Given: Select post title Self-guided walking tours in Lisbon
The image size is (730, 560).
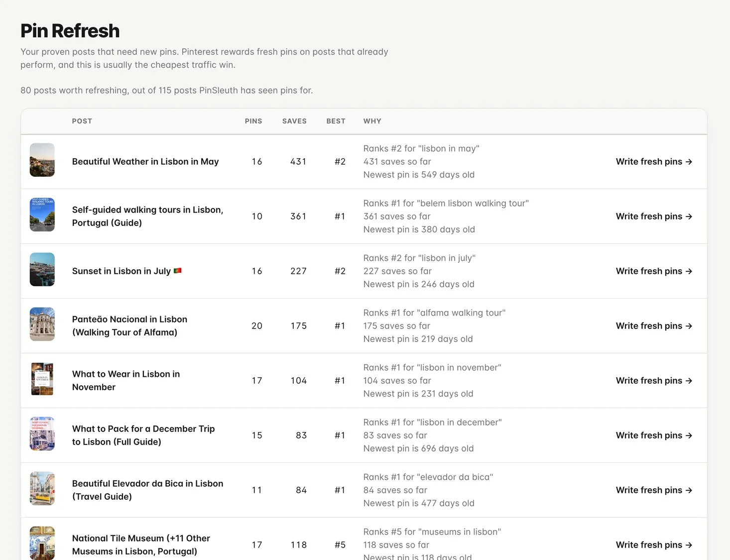Looking at the screenshot, I should [x=147, y=216].
